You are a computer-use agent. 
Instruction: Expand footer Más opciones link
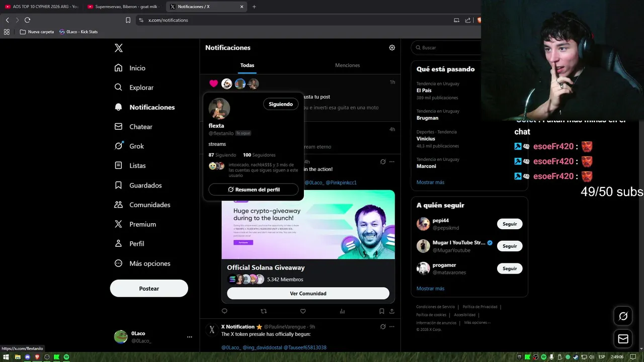coord(477,323)
